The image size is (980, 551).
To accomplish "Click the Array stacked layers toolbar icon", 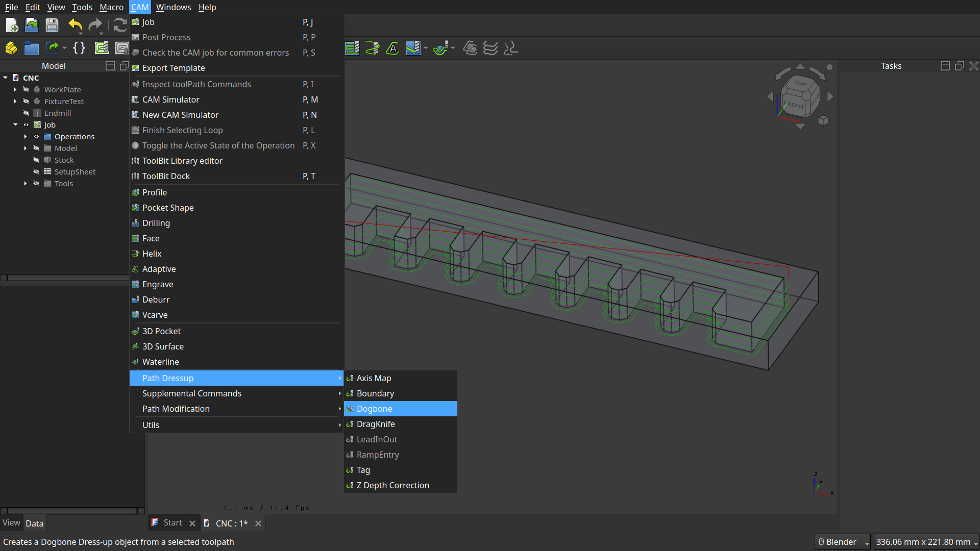I will (491, 48).
